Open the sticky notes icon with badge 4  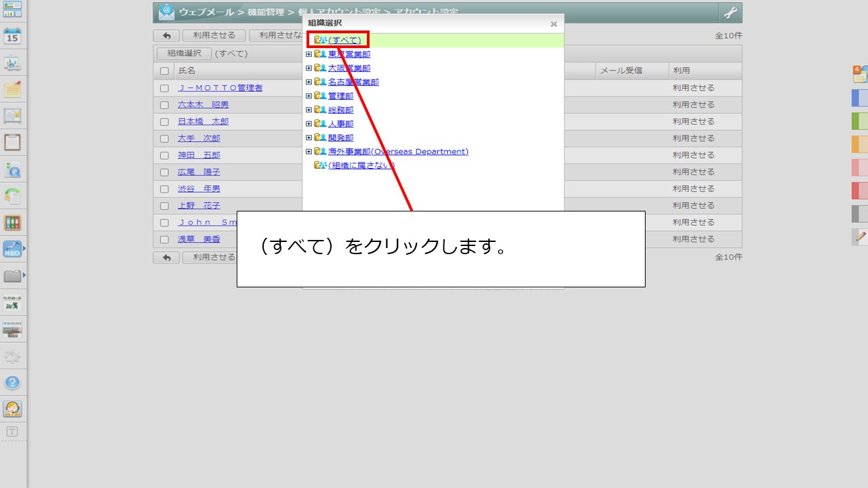click(x=860, y=74)
